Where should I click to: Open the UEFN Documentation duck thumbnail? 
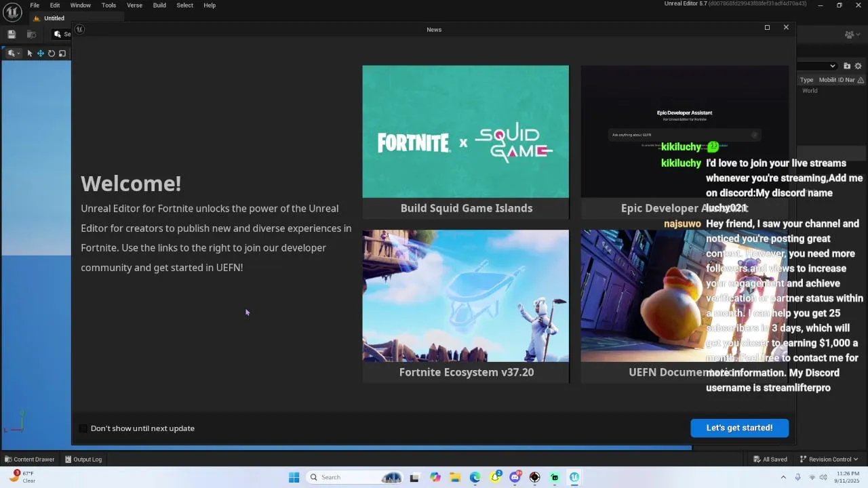685,296
